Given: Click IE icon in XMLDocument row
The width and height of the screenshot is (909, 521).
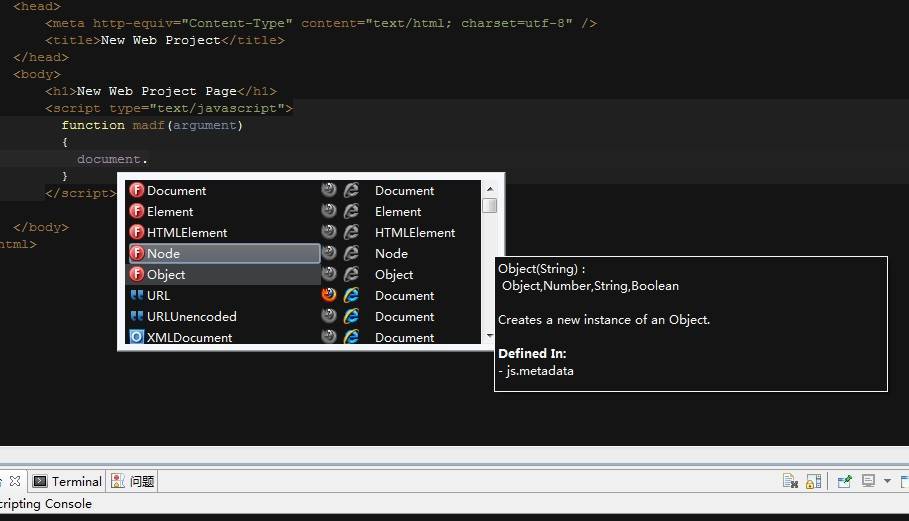Looking at the screenshot, I should point(351,336).
